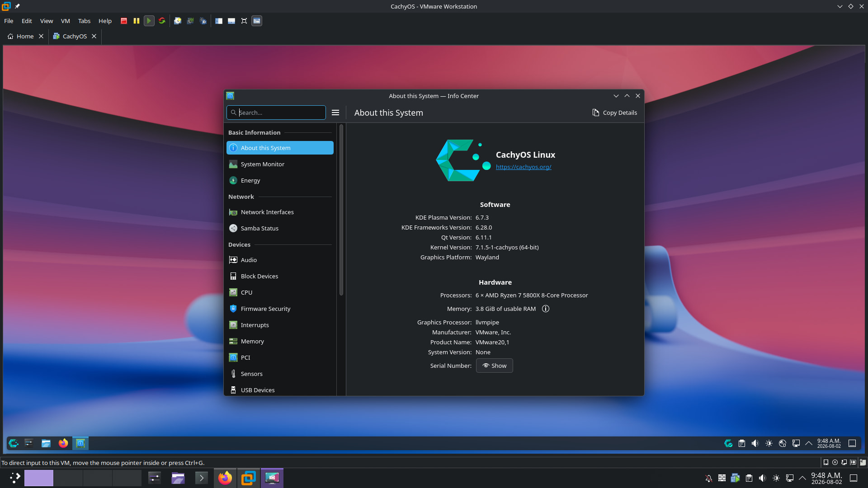The image size is (868, 488).
Task: Close the Home tab
Action: coord(41,36)
